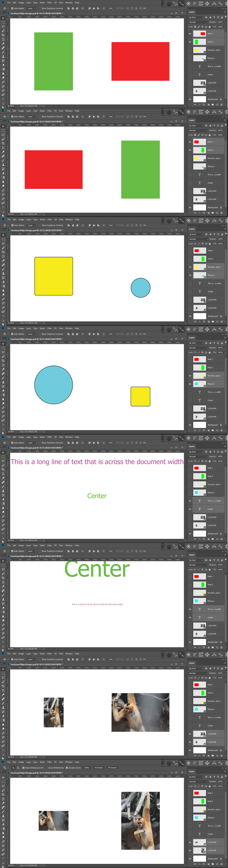Select Gradient tool in red-rectangle-on-left window
The width and height of the screenshot is (228, 868).
pyautogui.click(x=3, y=177)
